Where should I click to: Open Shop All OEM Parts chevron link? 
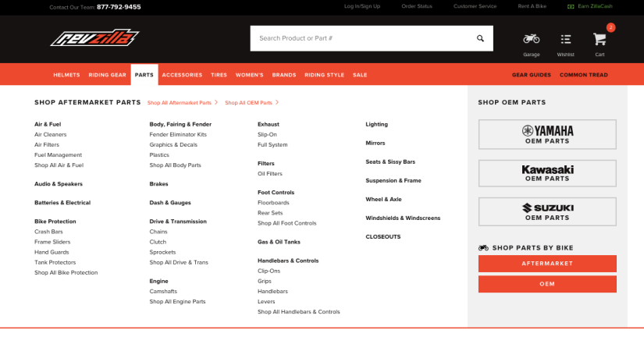click(x=251, y=103)
